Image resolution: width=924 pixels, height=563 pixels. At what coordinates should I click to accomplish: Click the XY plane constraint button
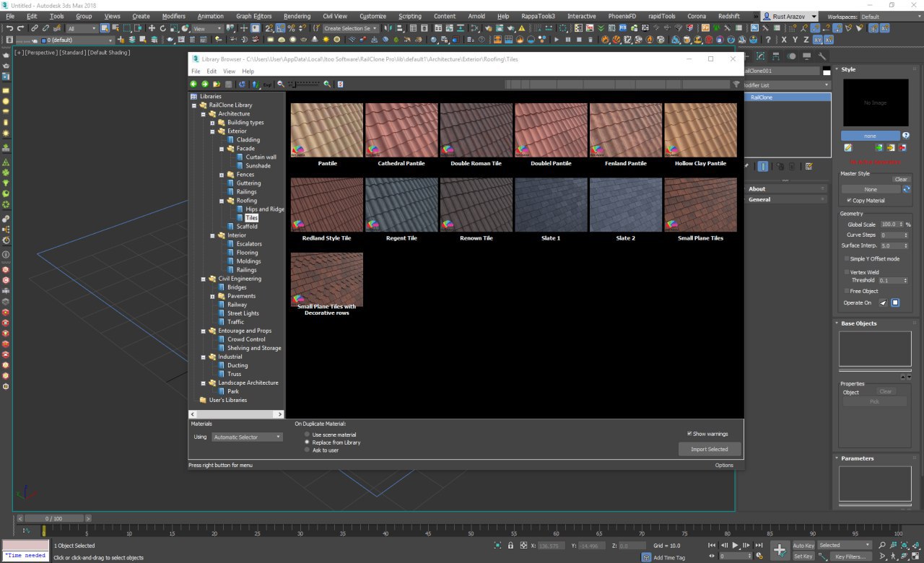click(x=818, y=40)
